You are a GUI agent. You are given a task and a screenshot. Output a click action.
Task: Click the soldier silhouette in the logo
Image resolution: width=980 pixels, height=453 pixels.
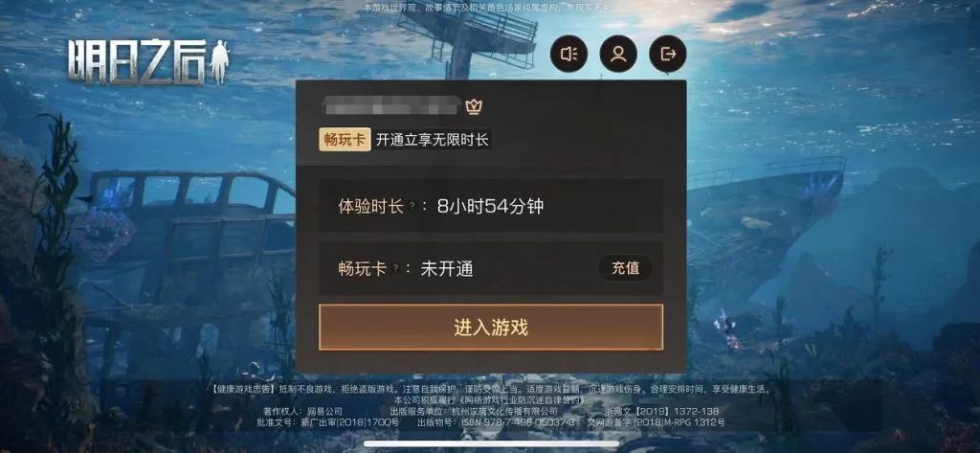pyautogui.click(x=219, y=62)
